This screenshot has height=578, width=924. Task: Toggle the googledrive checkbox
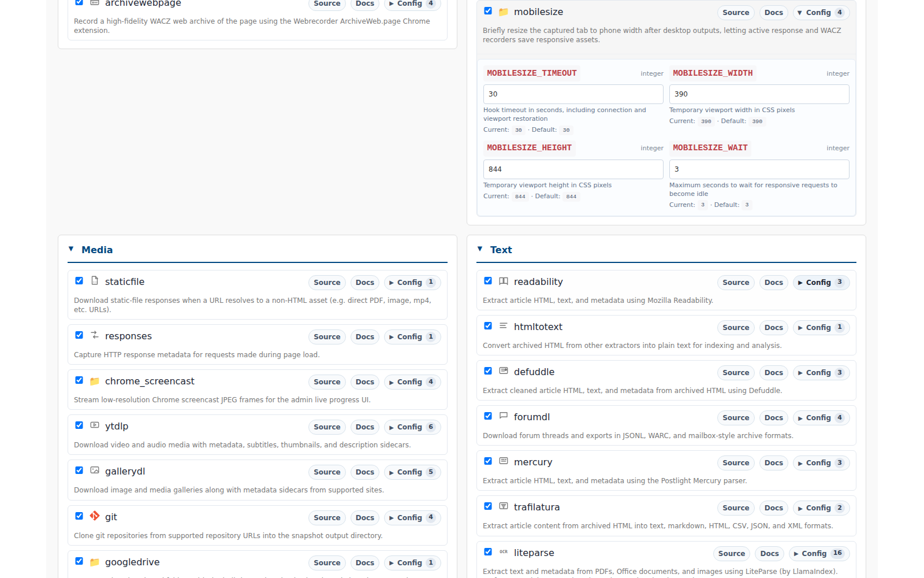tap(79, 561)
